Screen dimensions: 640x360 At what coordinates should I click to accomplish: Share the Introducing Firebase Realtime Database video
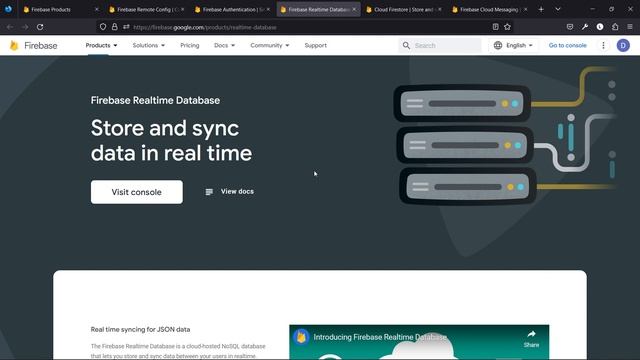pos(531,339)
